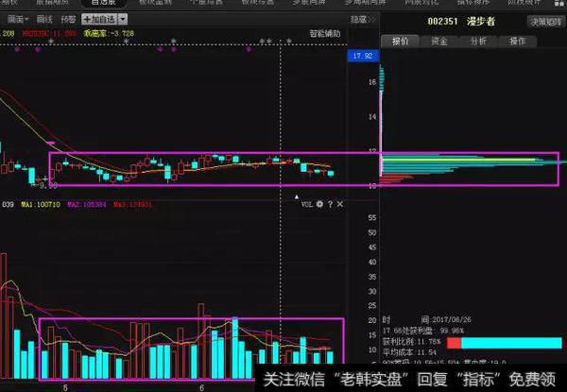
Task: Switch to the 资金 funds tab
Action: coord(438,42)
